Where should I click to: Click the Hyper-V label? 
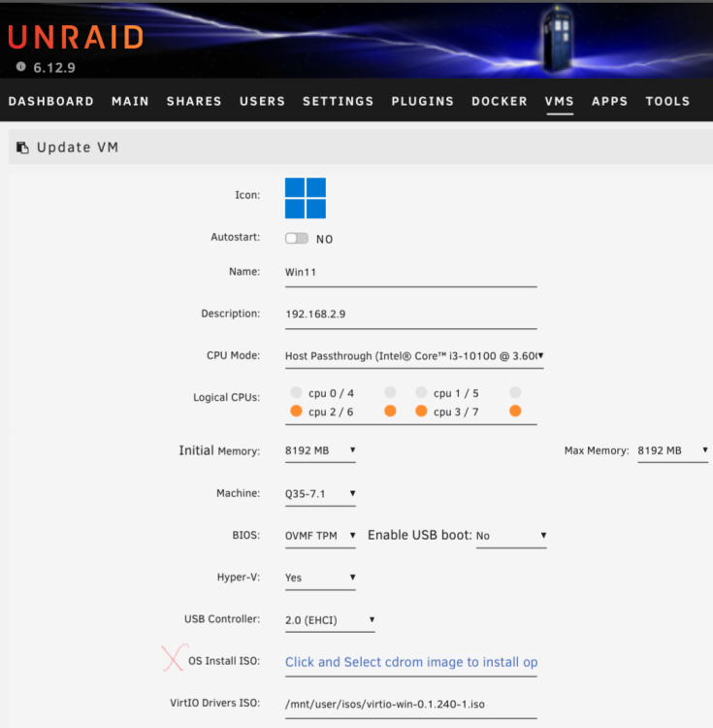(x=239, y=578)
